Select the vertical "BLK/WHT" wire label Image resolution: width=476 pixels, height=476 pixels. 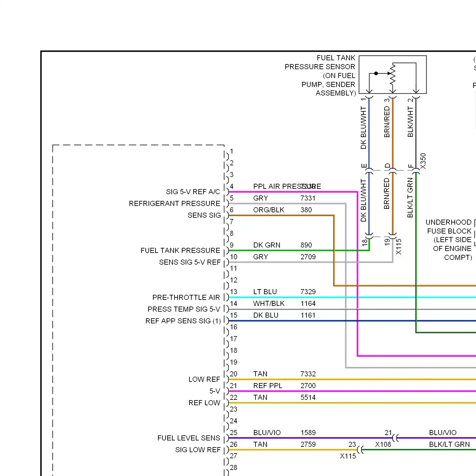[410, 122]
